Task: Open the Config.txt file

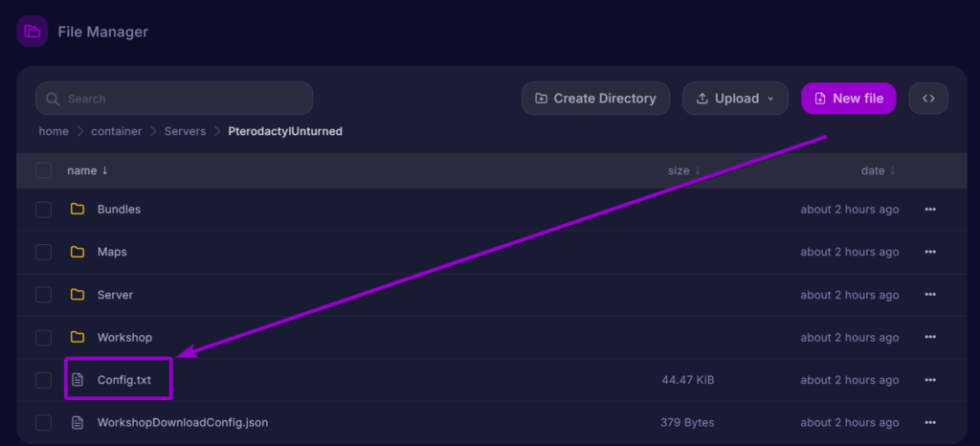Action: pos(123,380)
